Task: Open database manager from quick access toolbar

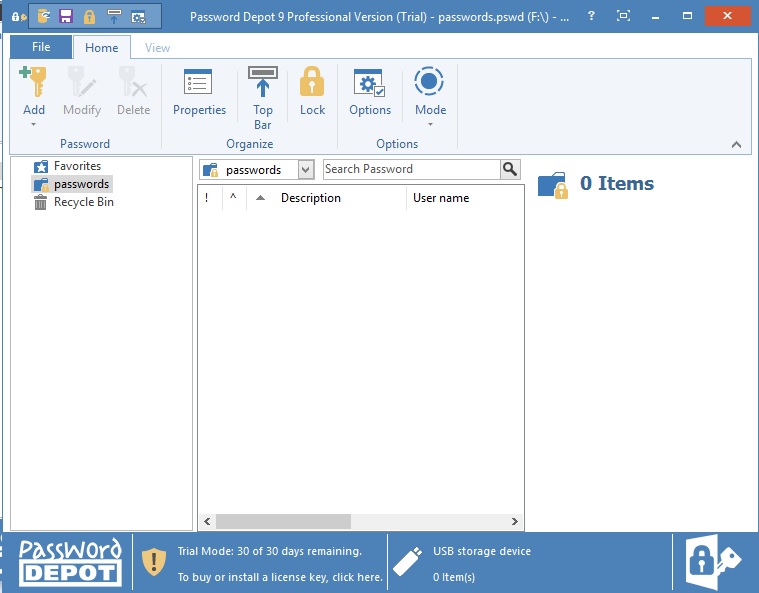Action: (44, 17)
